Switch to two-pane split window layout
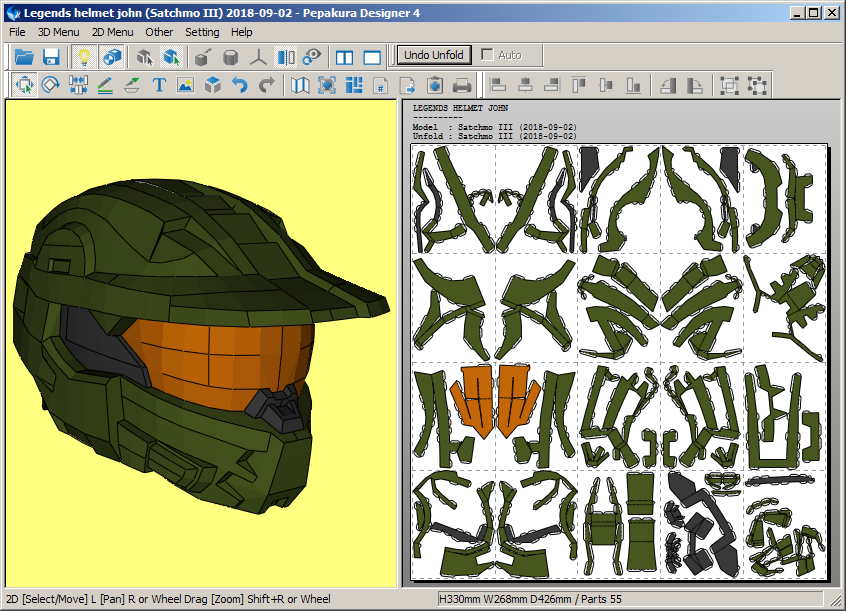 click(344, 57)
